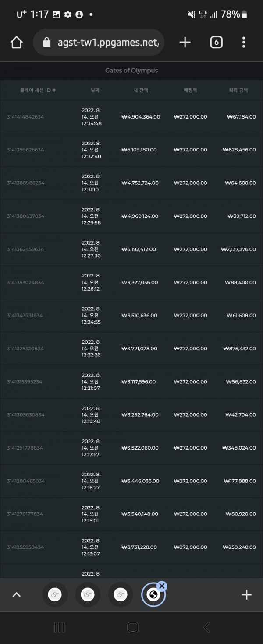Select the active globe tab thumbnail

click(x=153, y=595)
